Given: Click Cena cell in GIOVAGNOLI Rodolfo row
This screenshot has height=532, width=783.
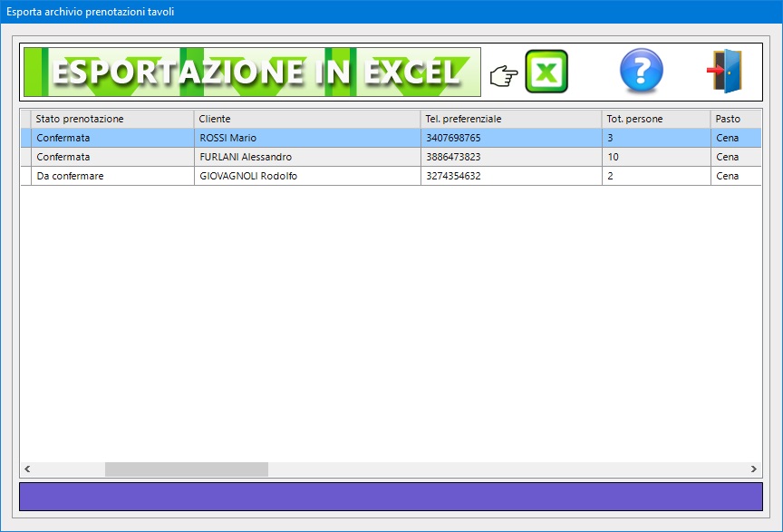Looking at the screenshot, I should pos(736,176).
